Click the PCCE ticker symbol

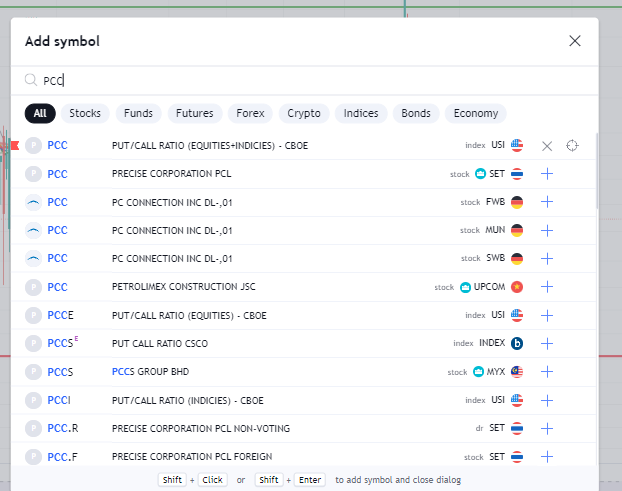coord(60,315)
